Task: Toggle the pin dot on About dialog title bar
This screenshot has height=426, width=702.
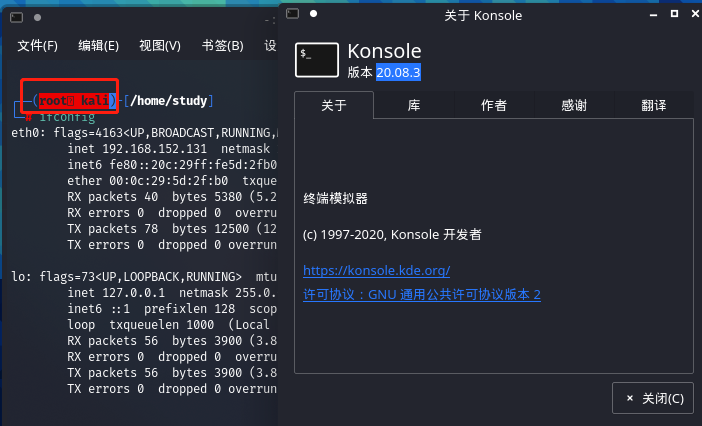Action: 311,14
